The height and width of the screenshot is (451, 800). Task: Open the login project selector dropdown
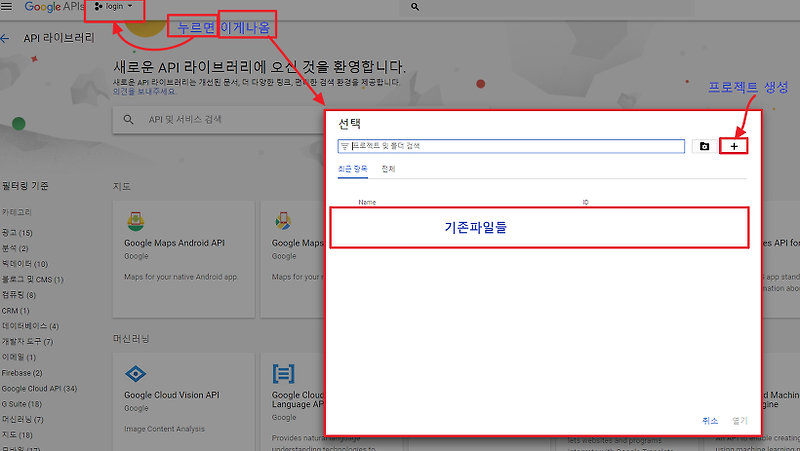[x=114, y=7]
